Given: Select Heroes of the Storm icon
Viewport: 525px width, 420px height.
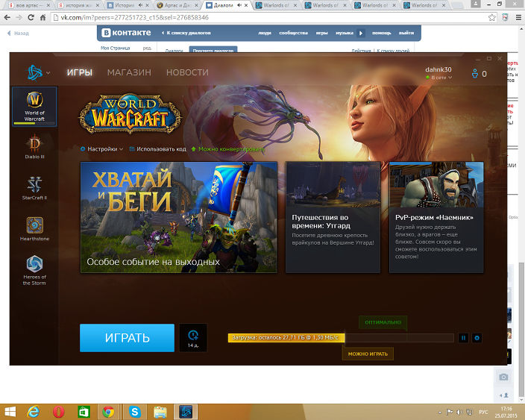Looking at the screenshot, I should (x=34, y=269).
